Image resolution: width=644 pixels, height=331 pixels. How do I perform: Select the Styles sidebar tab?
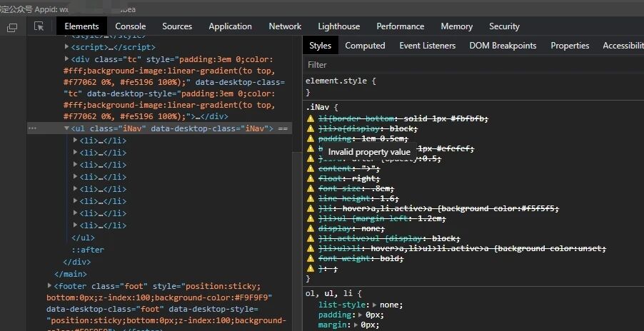point(321,46)
